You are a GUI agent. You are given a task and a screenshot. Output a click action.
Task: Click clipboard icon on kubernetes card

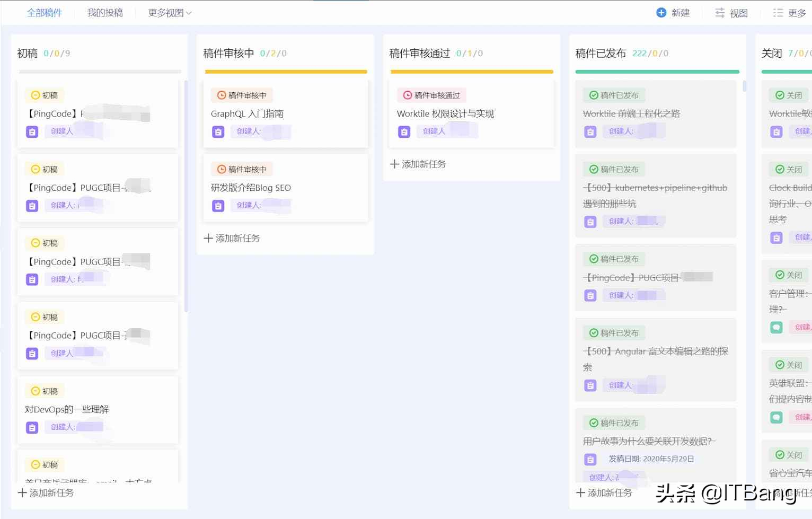tap(590, 222)
